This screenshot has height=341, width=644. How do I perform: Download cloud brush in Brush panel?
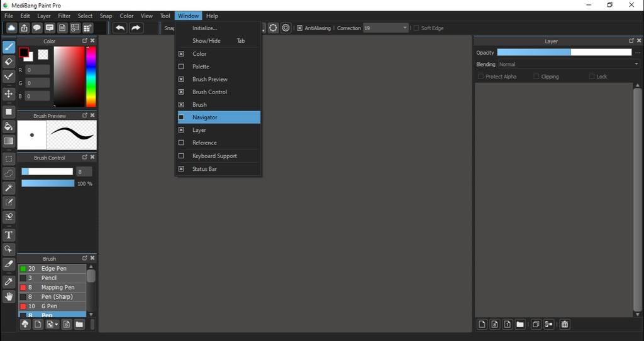coord(25,324)
